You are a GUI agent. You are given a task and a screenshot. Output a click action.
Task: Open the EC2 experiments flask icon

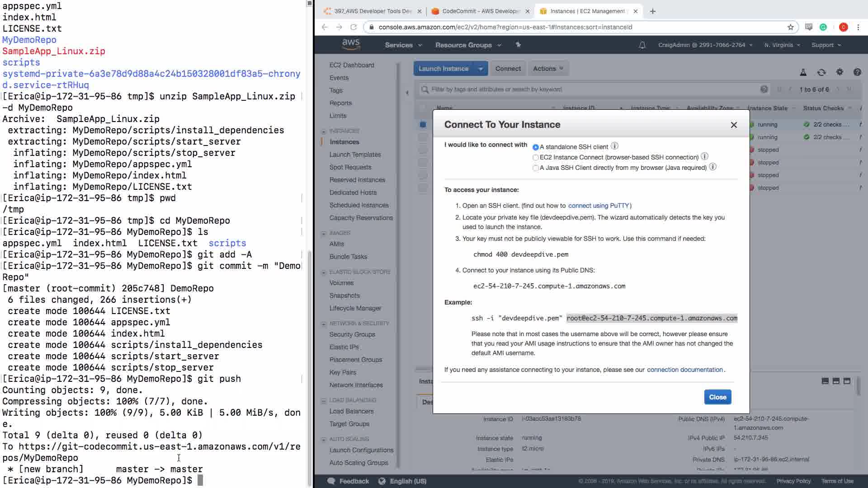coord(803,72)
